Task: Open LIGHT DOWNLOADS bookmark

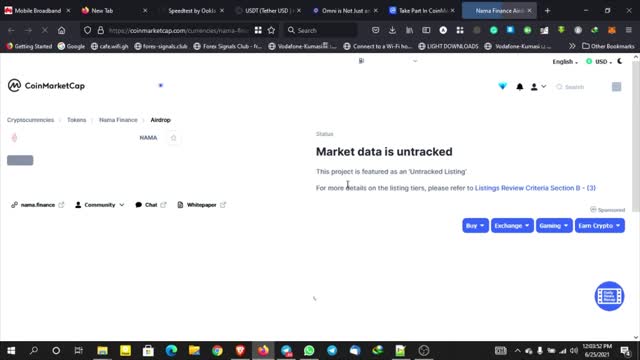Action: pyautogui.click(x=448, y=46)
